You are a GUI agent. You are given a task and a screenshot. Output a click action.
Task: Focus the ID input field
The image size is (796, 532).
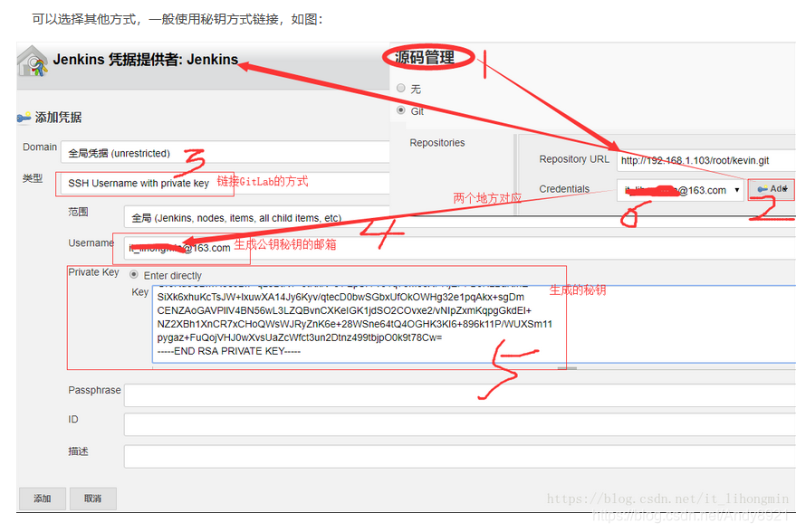[x=459, y=424]
